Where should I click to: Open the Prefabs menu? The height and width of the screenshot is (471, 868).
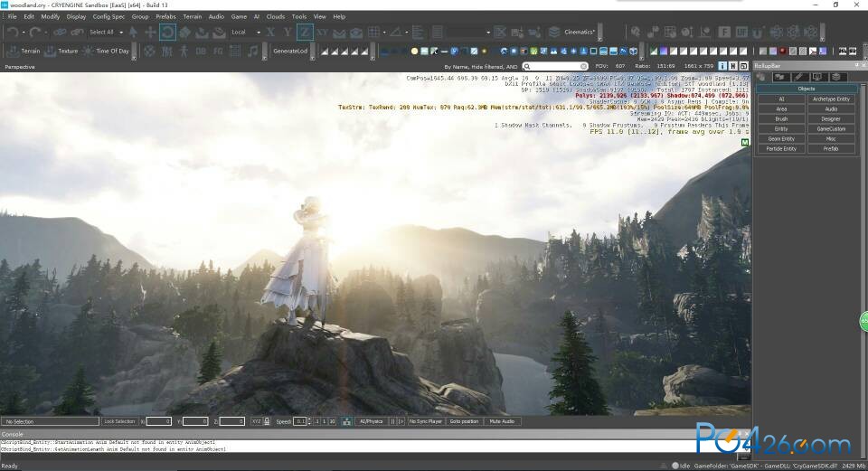click(x=165, y=16)
